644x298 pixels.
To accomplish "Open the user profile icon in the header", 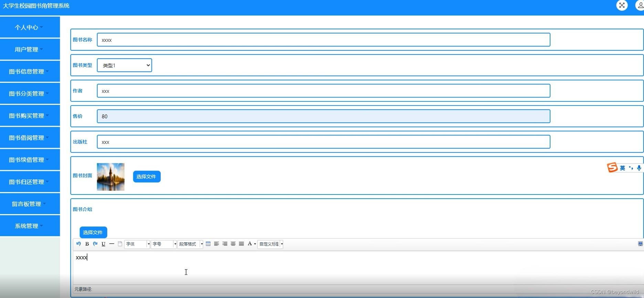I will click(x=640, y=5).
